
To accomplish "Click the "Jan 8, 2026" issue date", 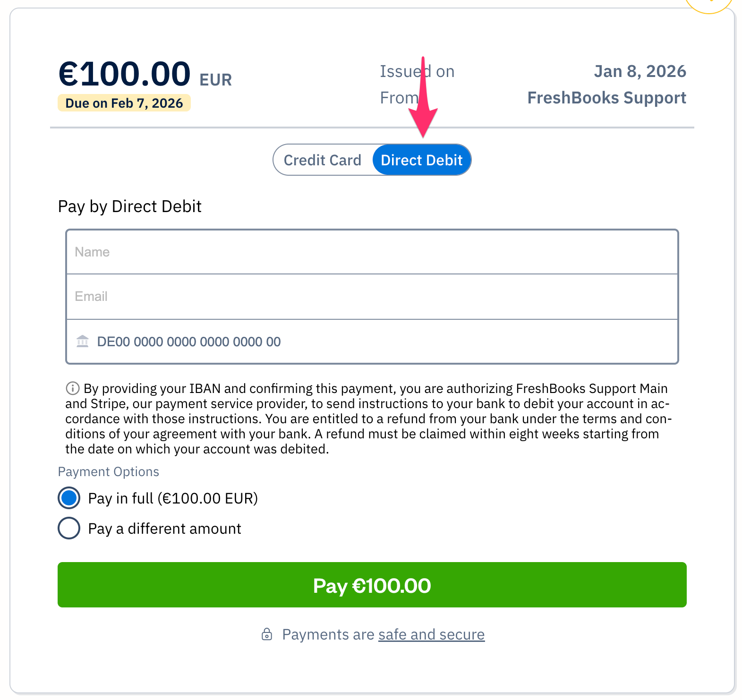I will coord(640,71).
